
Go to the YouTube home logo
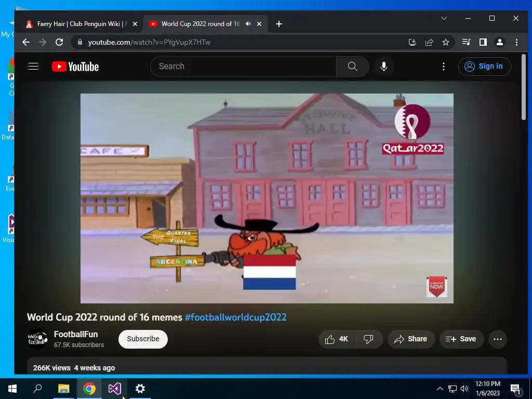click(75, 66)
